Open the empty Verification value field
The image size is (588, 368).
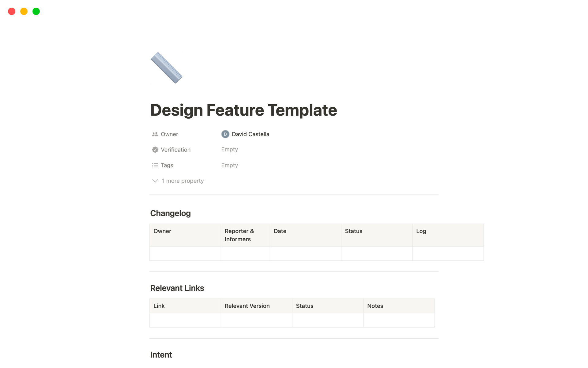[x=229, y=149]
